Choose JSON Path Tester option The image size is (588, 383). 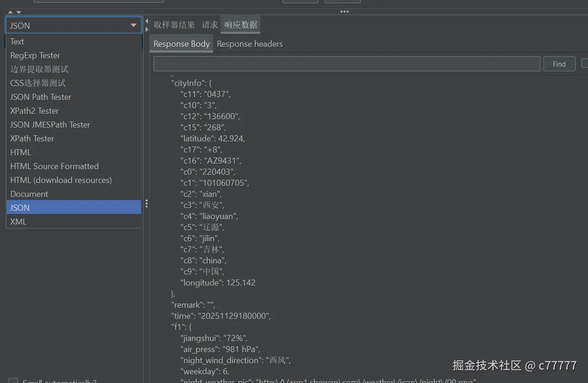pos(73,97)
